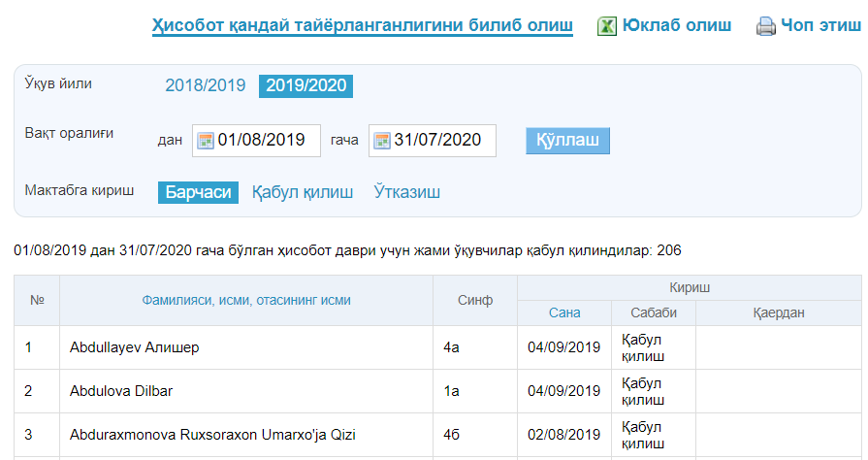The image size is (868, 460).
Task: Open the report preparation help link
Action: (x=362, y=26)
